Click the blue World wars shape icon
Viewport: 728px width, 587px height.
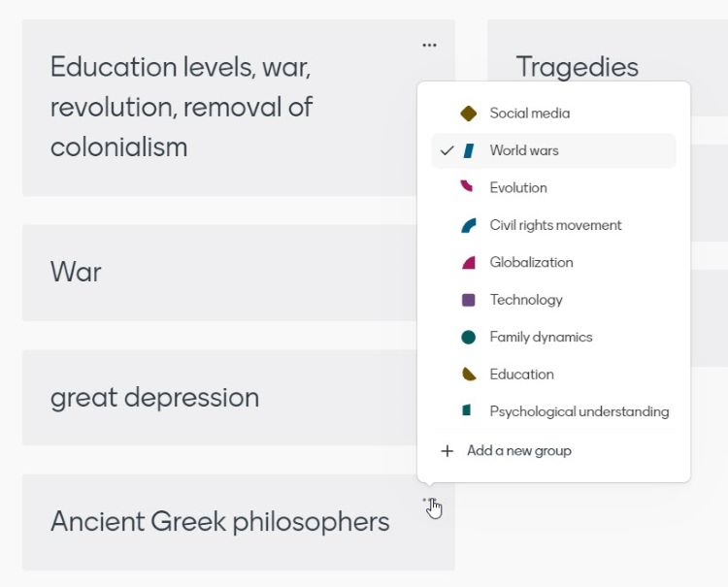pyautogui.click(x=469, y=150)
